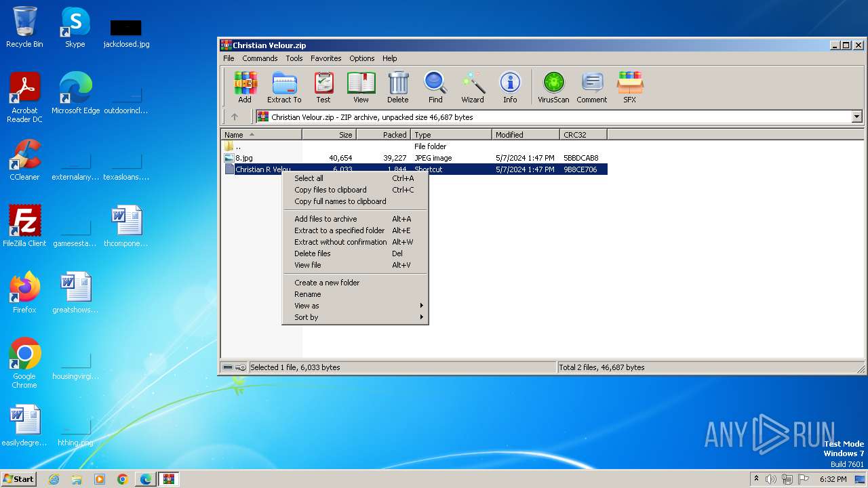This screenshot has height=488, width=868.
Task: Open Skype desktop shortcut
Action: [x=75, y=27]
